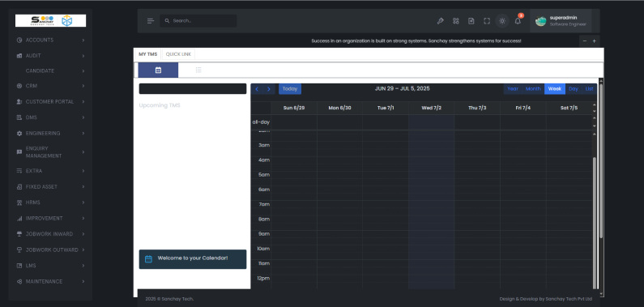Focus the Search input field

pyautogui.click(x=198, y=21)
